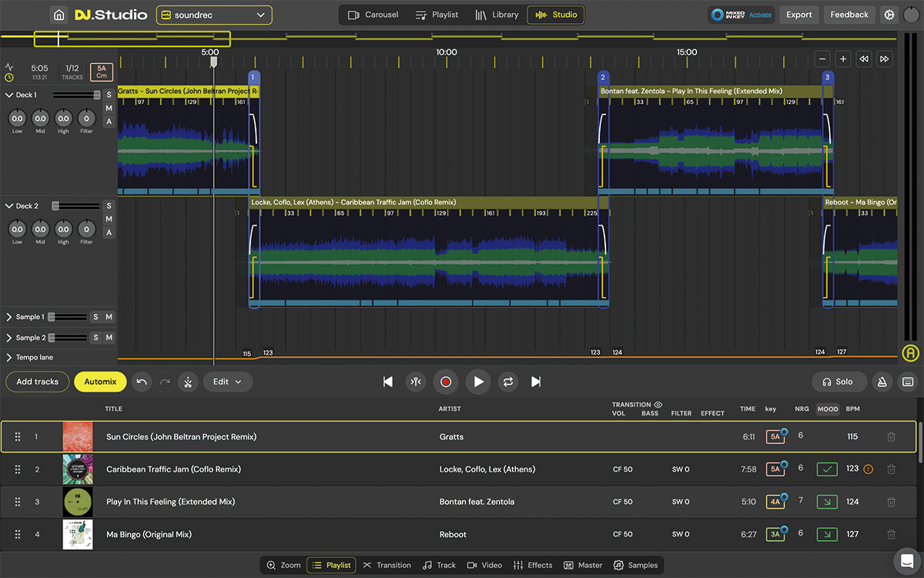Open the Edit dropdown menu

228,381
